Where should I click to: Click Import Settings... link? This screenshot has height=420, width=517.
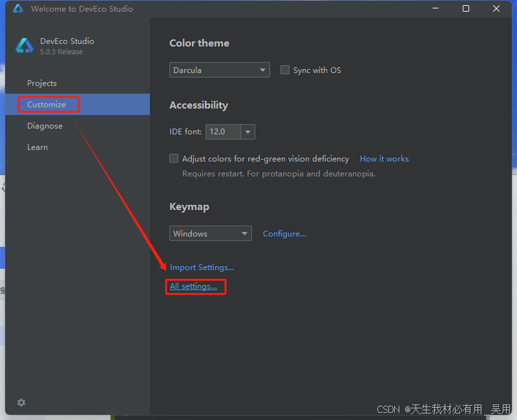coord(202,268)
